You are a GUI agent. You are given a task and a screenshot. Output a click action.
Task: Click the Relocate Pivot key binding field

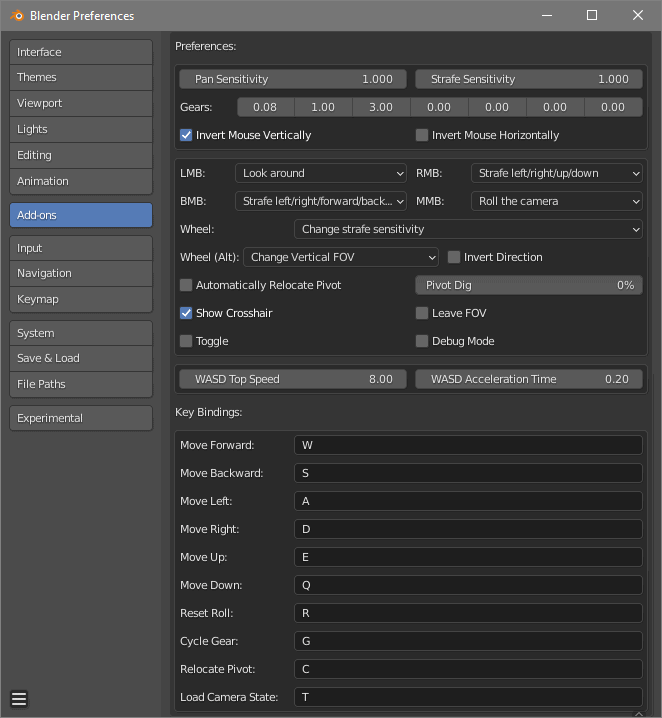click(x=468, y=669)
